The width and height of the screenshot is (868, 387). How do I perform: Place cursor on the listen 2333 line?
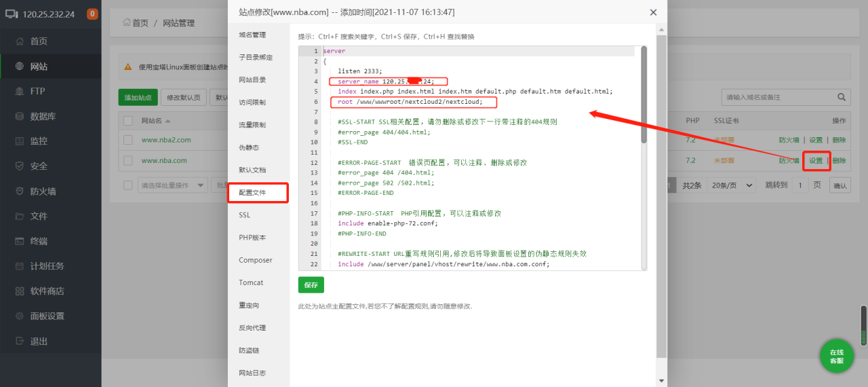tap(360, 71)
